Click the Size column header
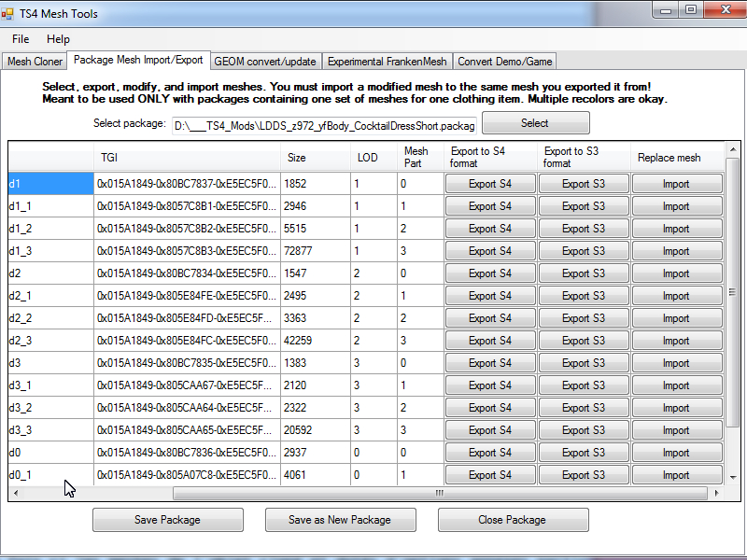Screen dimensions: 747x560 tap(316, 158)
